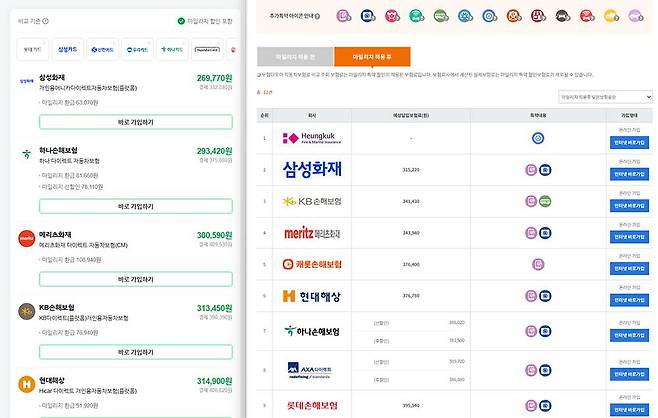Click the dark maroon icon in the rider legend row
Image resolution: width=658 pixels, height=418 pixels.
tap(538, 16)
